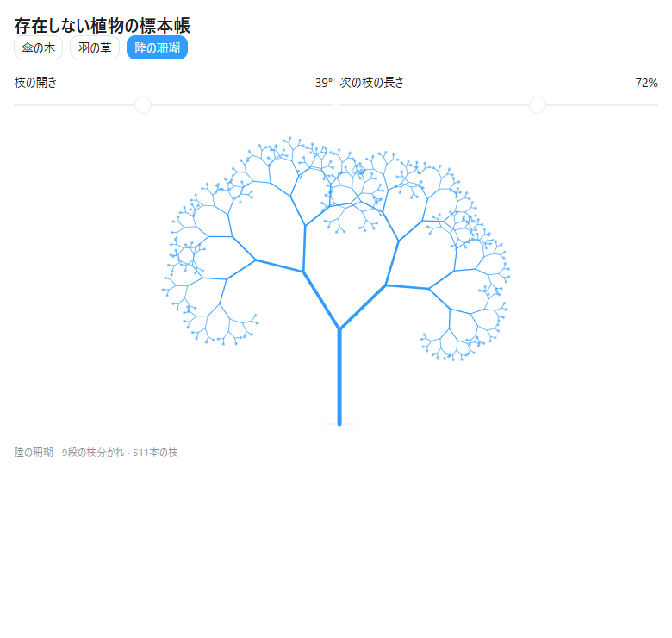Click the ground line at the trunk base
The height and width of the screenshot is (638, 672).
click(339, 424)
